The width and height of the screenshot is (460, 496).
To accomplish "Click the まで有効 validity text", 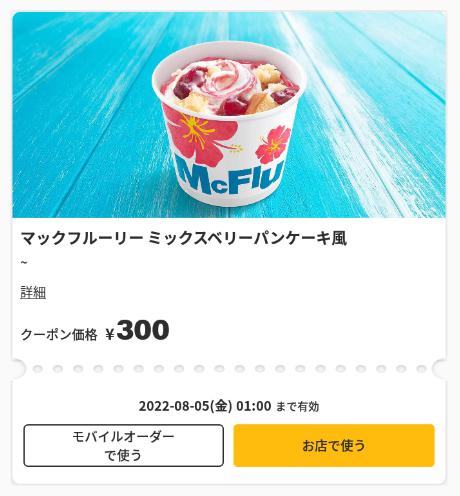I will (297, 407).
